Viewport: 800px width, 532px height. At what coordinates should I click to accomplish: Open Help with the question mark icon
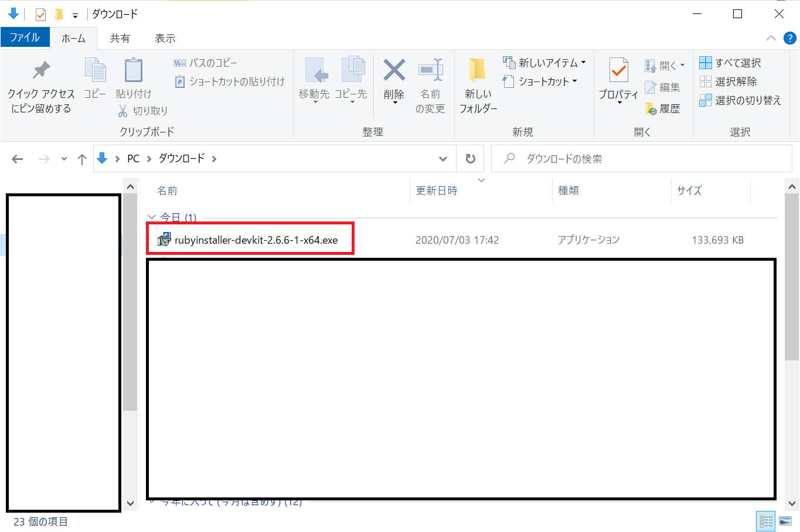(x=790, y=39)
